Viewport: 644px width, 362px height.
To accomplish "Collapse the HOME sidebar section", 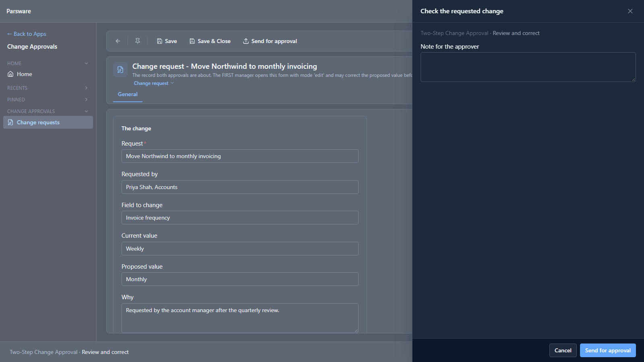I will tap(86, 64).
